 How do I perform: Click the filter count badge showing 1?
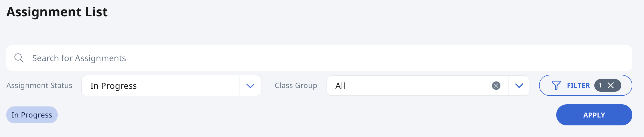600,85
